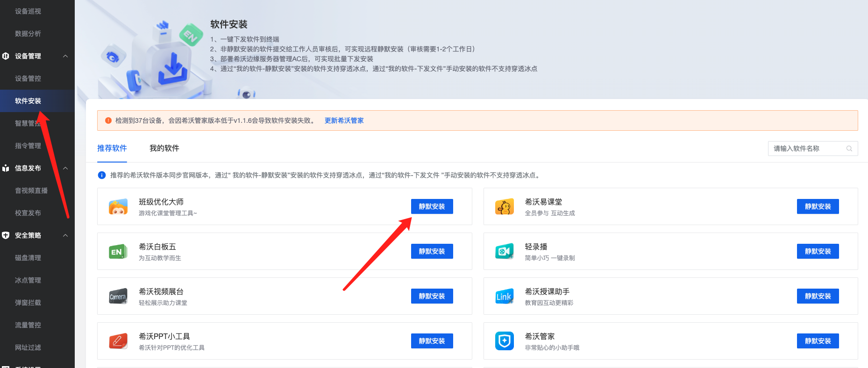
Task: Click the 希沃易课堂 app icon
Action: [505, 207]
